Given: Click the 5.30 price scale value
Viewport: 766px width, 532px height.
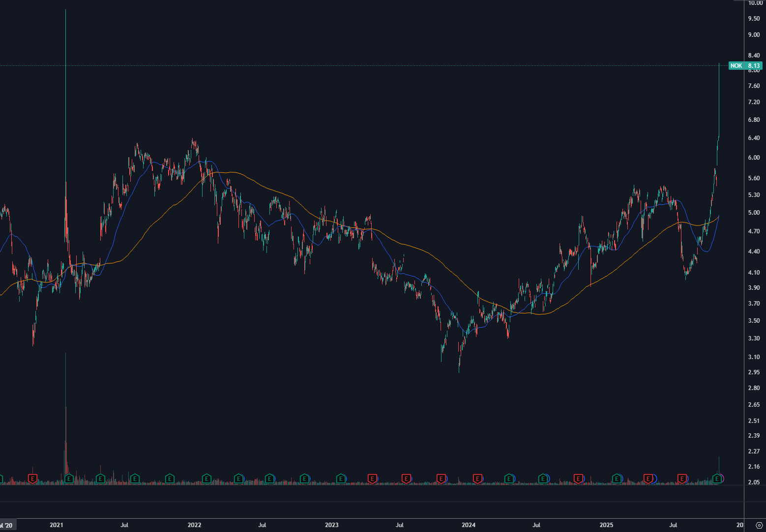Looking at the screenshot, I should (754, 195).
